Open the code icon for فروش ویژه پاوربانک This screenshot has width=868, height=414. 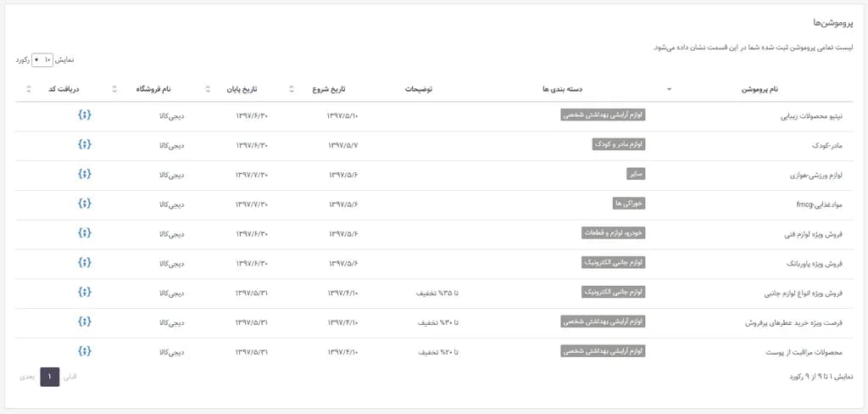point(84,262)
